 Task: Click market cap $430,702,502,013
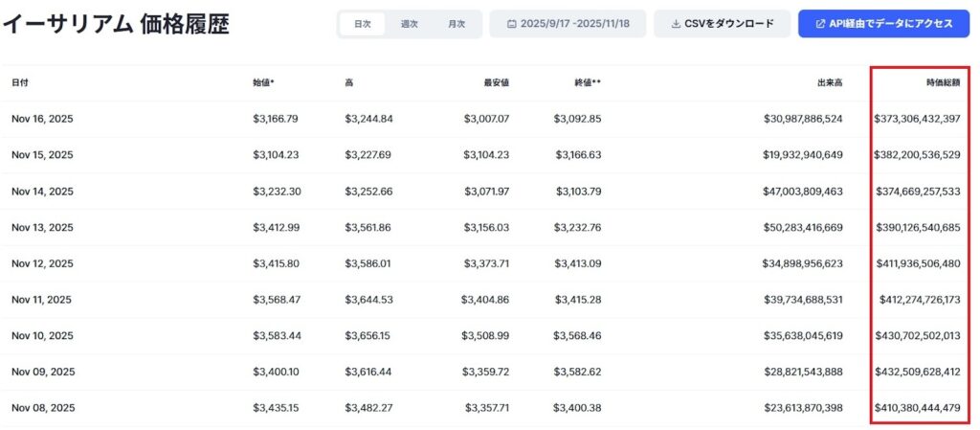point(918,335)
